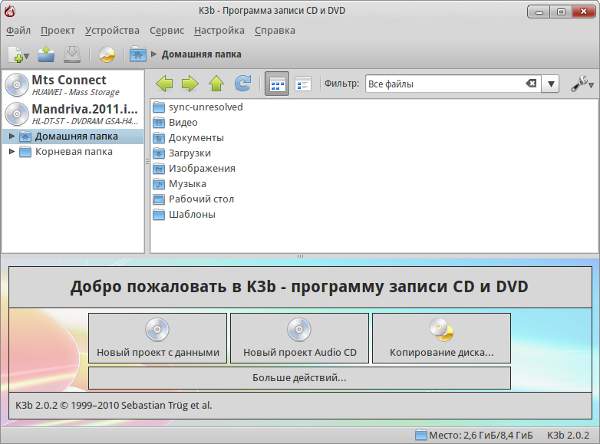This screenshot has height=444, width=600.
Task: Open the file browser settings wrench
Action: [581, 84]
